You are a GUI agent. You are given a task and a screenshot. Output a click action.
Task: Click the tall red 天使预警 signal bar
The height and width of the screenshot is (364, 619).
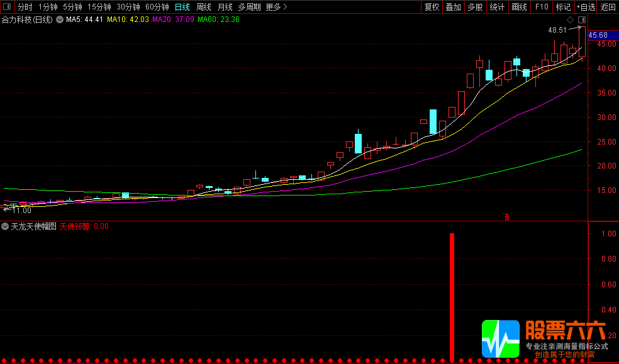[452, 295]
